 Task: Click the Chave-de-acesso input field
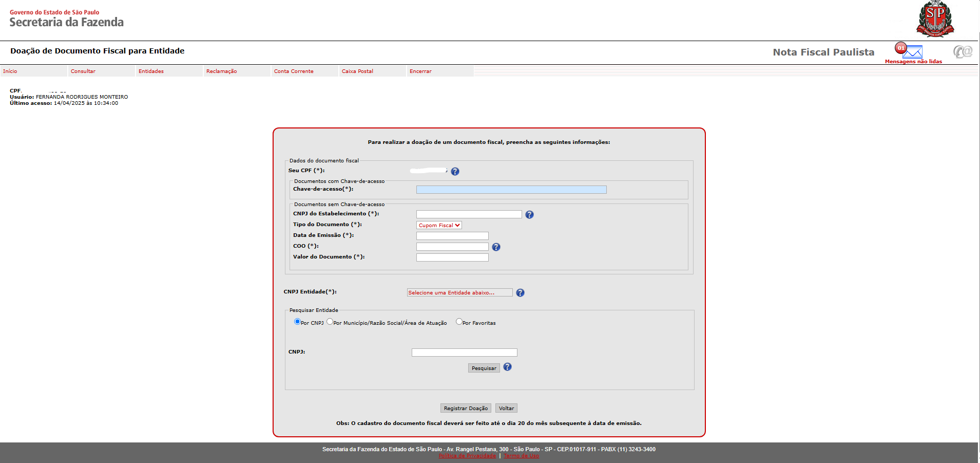[511, 190]
